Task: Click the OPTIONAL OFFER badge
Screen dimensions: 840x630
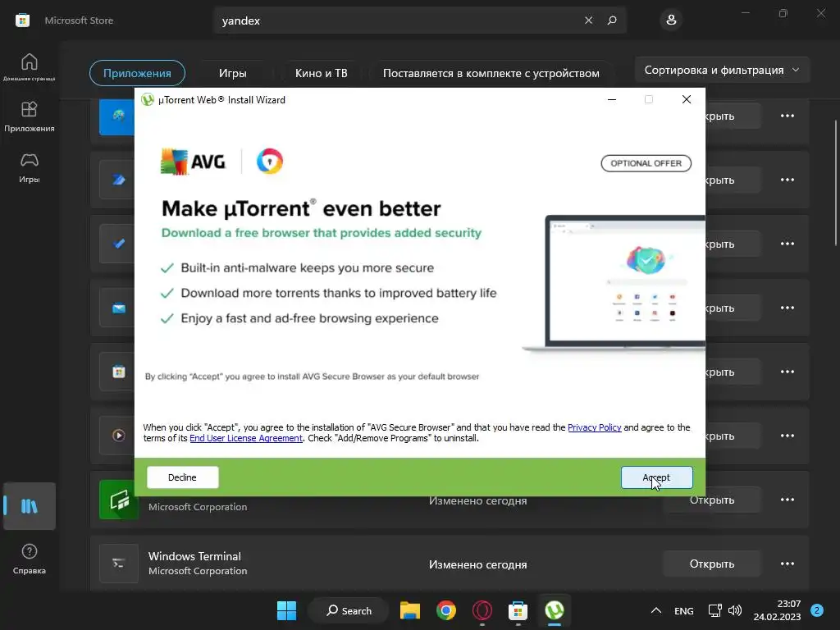Action: [x=646, y=163]
